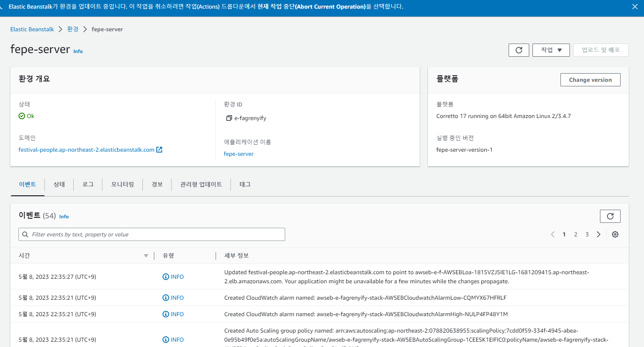Open the festival-people domain link

tap(86, 150)
